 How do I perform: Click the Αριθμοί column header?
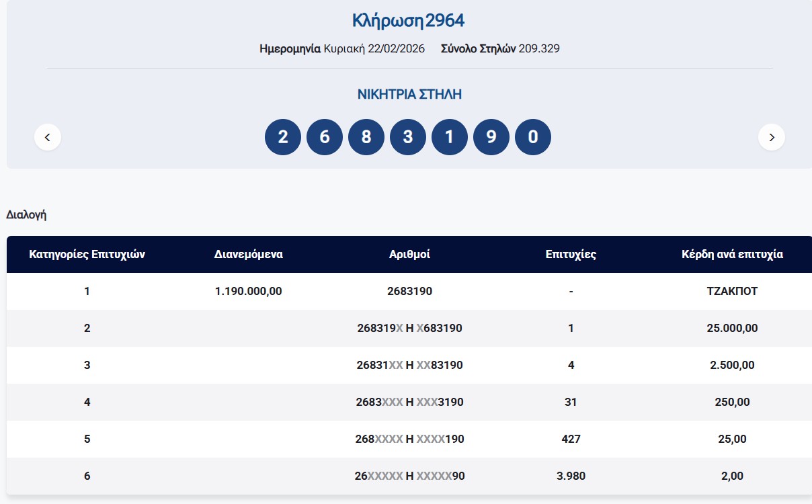pyautogui.click(x=409, y=255)
